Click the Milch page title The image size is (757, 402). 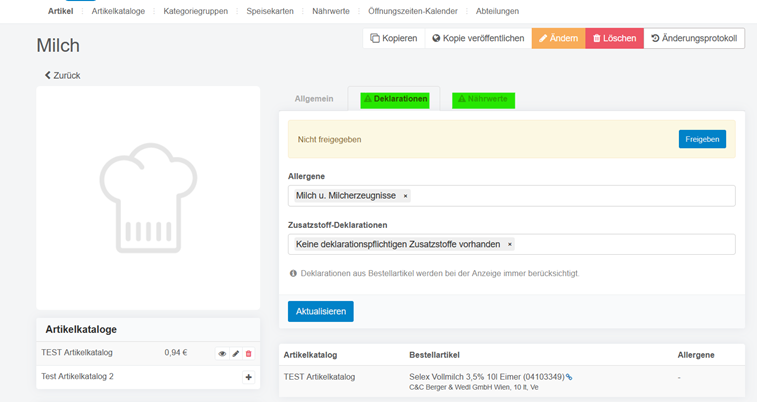pyautogui.click(x=58, y=45)
